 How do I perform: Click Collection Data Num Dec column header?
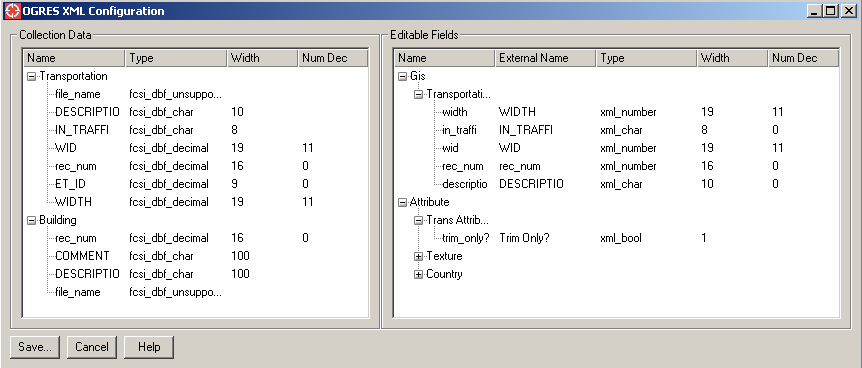(333, 58)
